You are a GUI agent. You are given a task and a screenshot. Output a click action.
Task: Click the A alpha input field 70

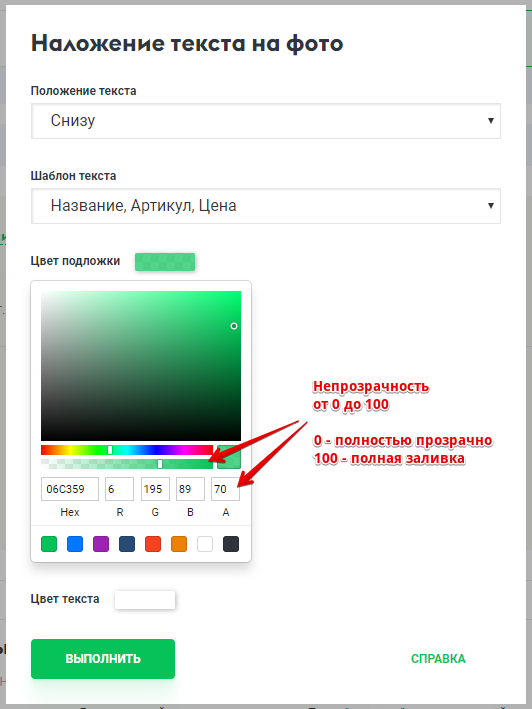click(x=226, y=489)
